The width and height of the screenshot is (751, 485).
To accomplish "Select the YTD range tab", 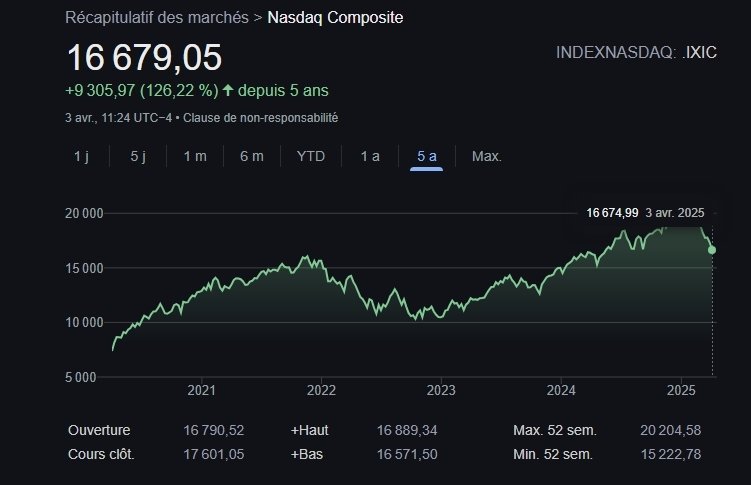I will [x=311, y=156].
